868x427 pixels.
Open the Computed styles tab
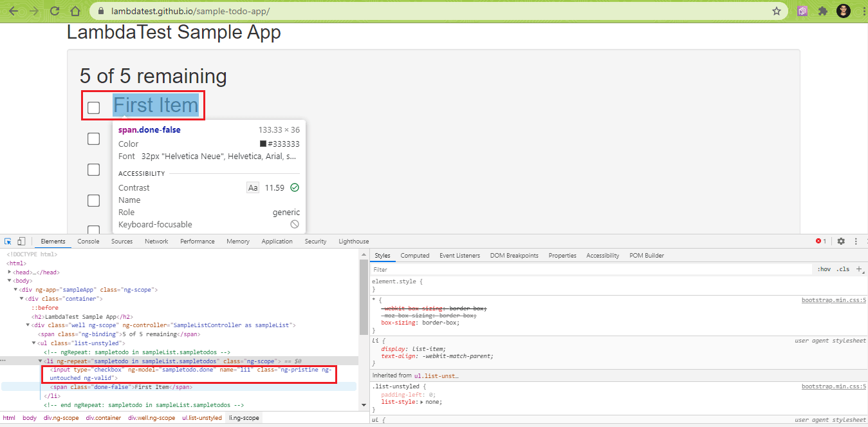[x=414, y=256]
